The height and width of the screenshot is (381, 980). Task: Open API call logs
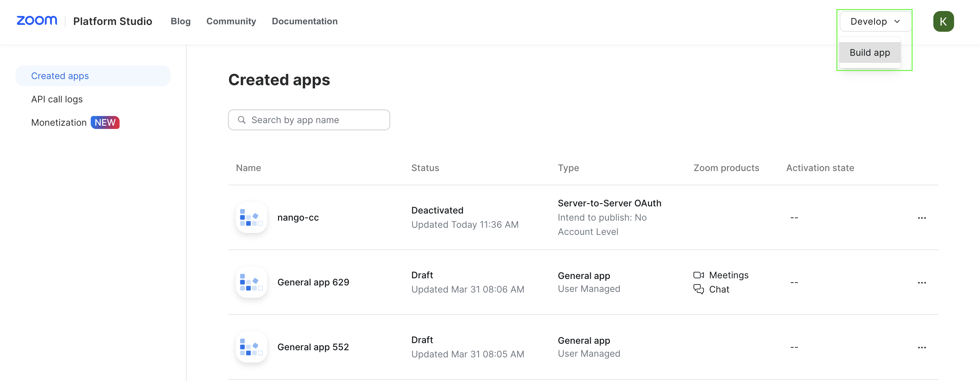(57, 99)
